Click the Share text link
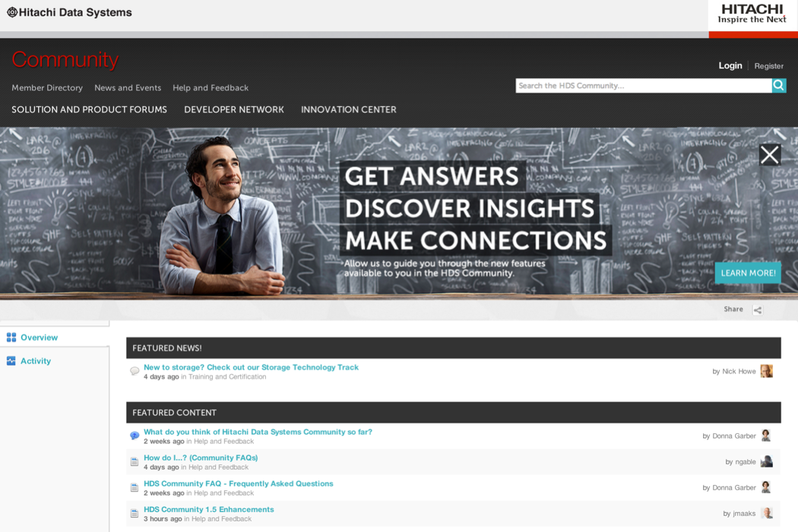798x532 pixels. tap(733, 309)
